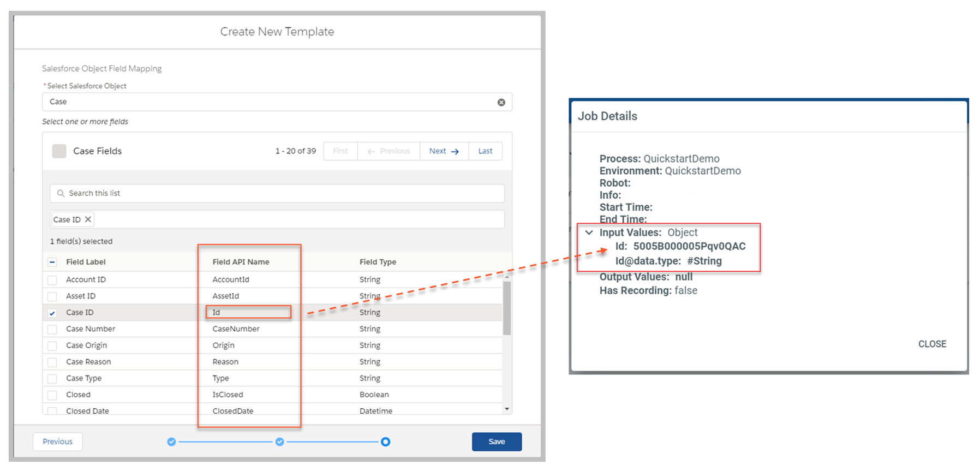Enable the Case Origin field checkbox
The image size is (980, 471).
coord(52,346)
